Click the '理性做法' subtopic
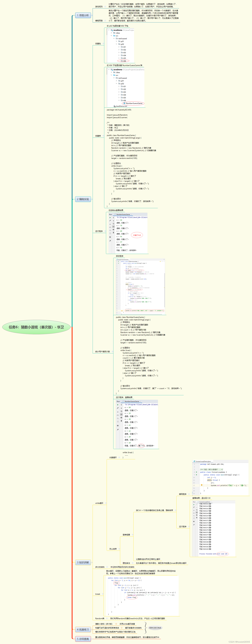 tap(126, 563)
